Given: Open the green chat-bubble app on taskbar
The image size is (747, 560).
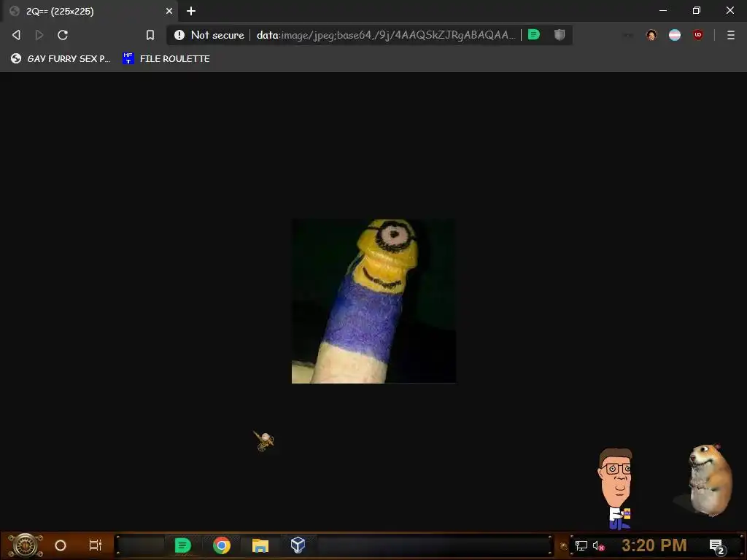Looking at the screenshot, I should [x=182, y=545].
